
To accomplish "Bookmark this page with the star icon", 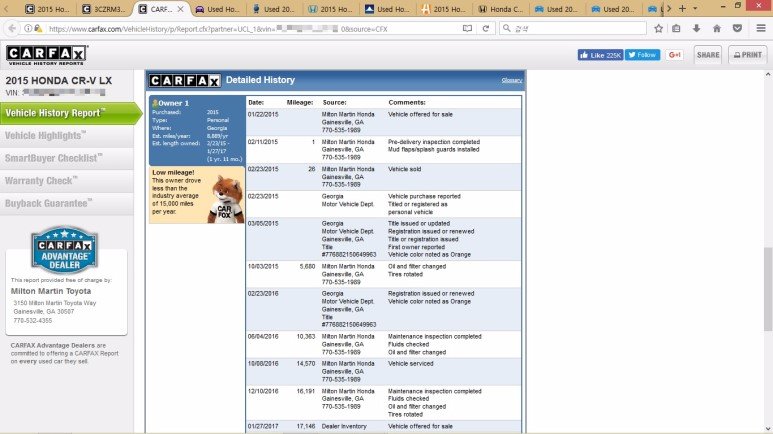I will [x=658, y=29].
